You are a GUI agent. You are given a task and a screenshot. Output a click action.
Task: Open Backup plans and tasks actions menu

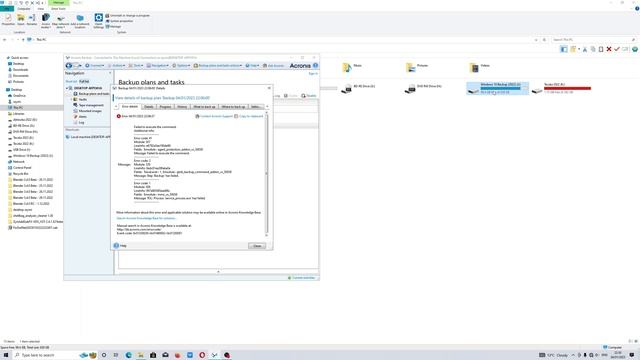point(218,66)
